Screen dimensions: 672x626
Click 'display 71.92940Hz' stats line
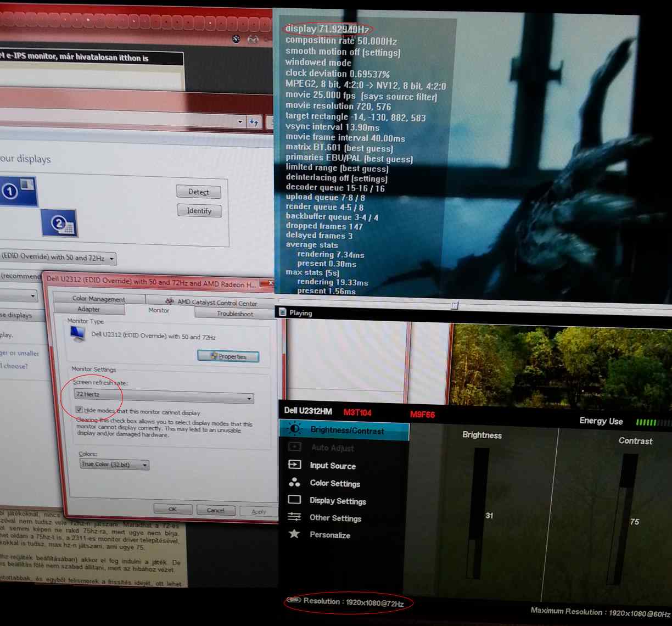pos(327,29)
